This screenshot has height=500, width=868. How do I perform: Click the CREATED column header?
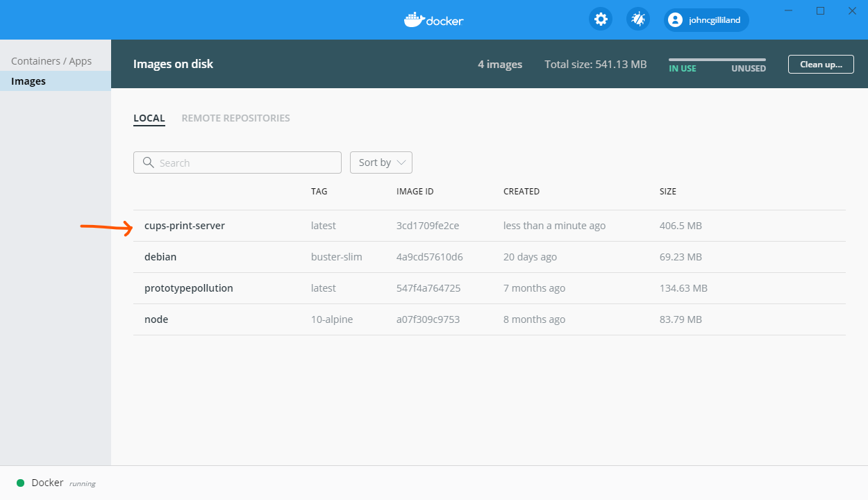pyautogui.click(x=521, y=192)
